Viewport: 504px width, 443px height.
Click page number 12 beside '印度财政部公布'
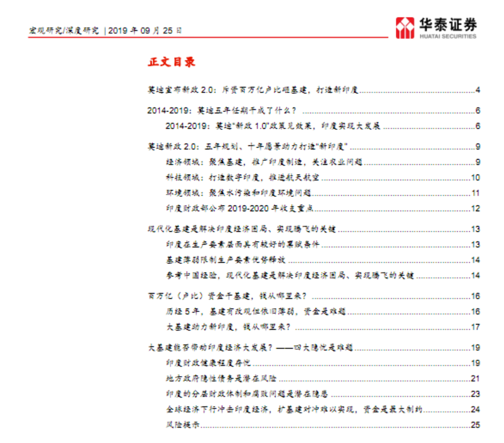(475, 208)
